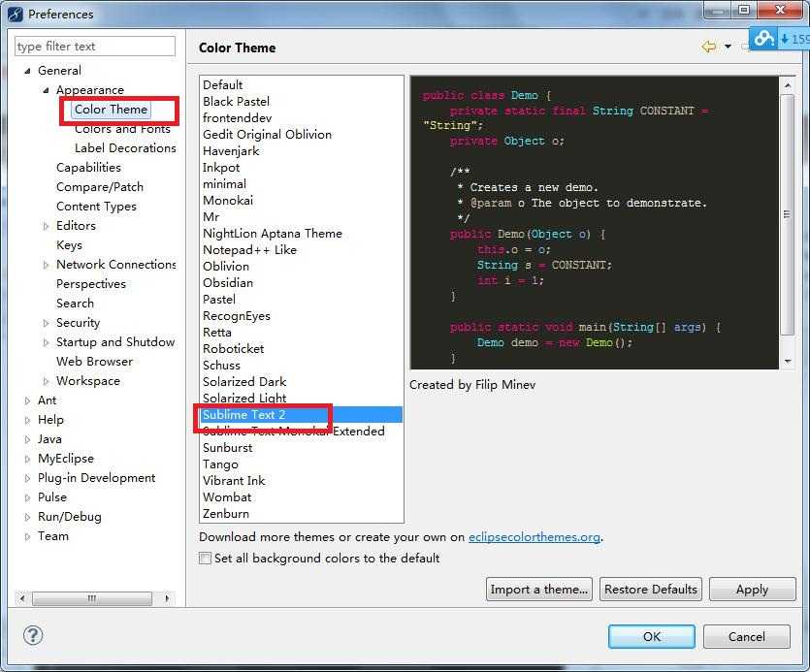Click the preview scrollbar up arrow
Viewport: 810px width, 672px height.
788,84
